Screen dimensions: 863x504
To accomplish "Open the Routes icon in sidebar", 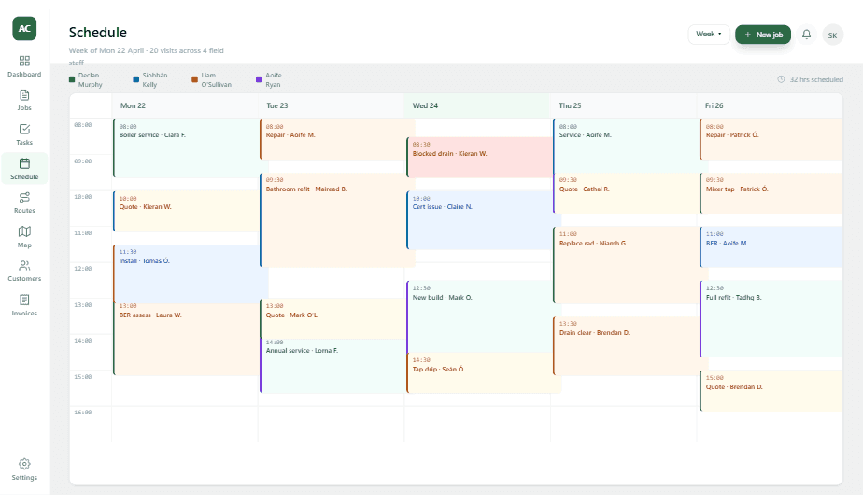I will [24, 198].
